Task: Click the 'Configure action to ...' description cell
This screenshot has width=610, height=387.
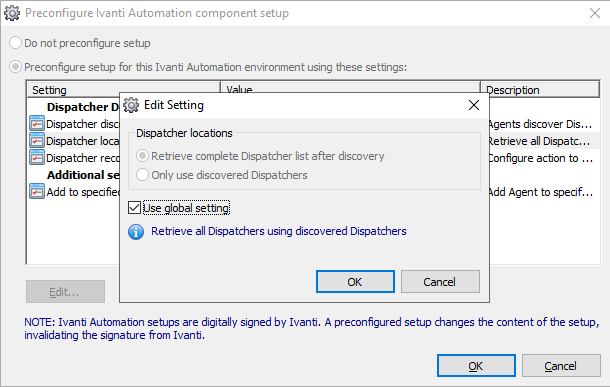Action: pyautogui.click(x=541, y=158)
